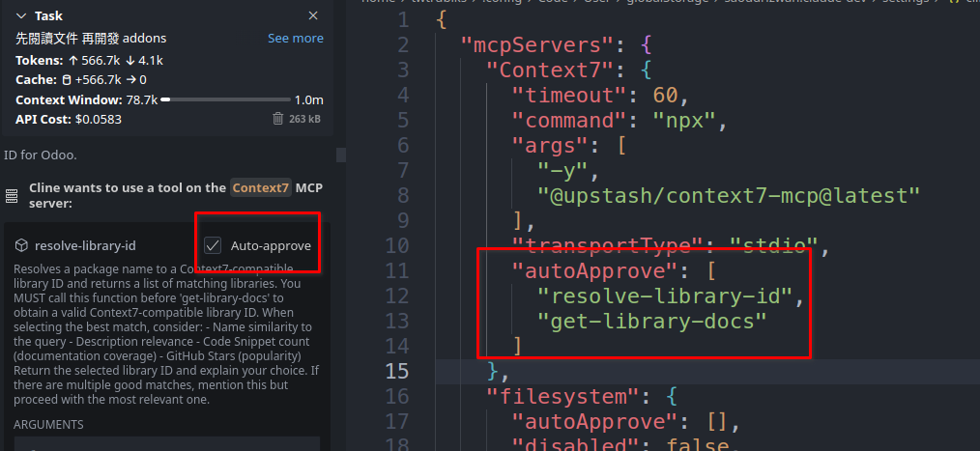
Task: Click the "filesystem" key on line 16
Action: tap(565, 396)
